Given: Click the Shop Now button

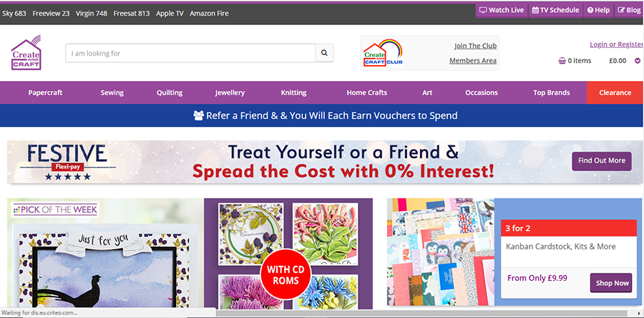Looking at the screenshot, I should coord(611,283).
